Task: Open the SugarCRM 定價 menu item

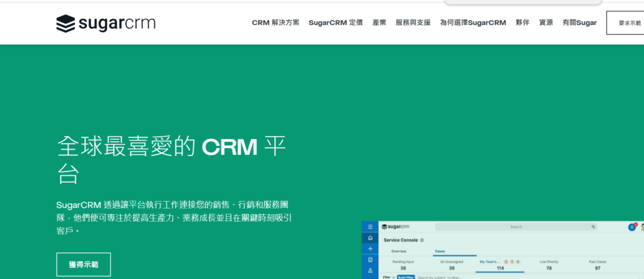Action: pyautogui.click(x=335, y=23)
